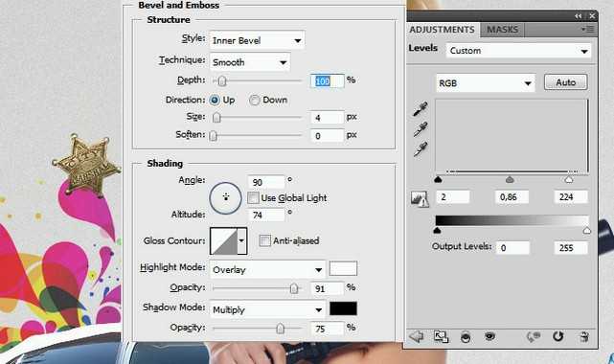Switch to the Masks tab
The image size is (614, 364).
pyautogui.click(x=502, y=30)
